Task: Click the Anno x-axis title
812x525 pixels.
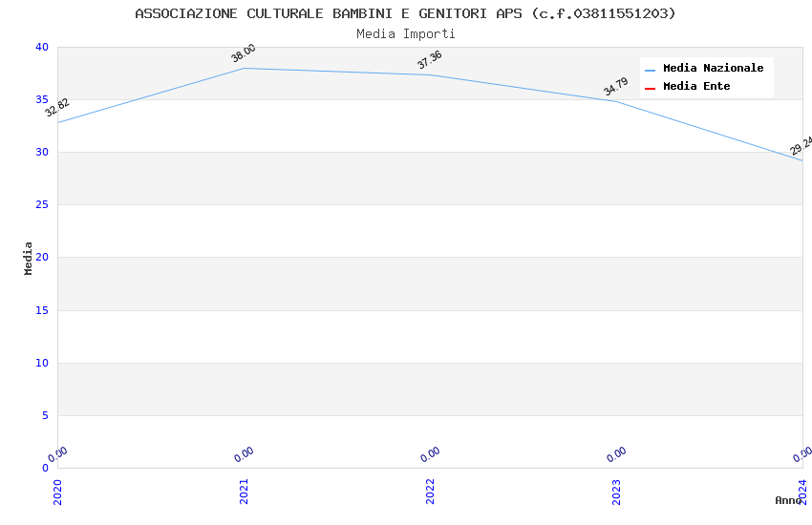Action: point(788,500)
